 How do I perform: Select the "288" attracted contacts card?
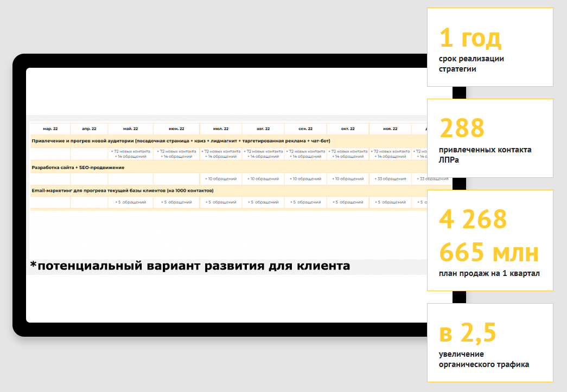pos(489,138)
